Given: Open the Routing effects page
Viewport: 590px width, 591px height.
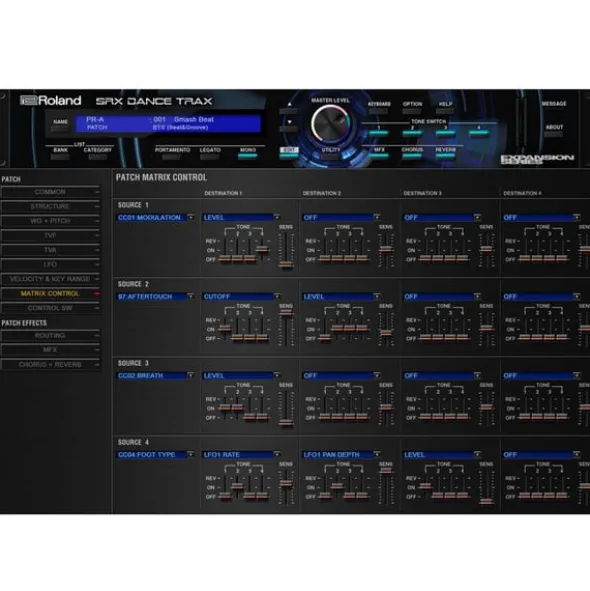Looking at the screenshot, I should click(x=50, y=335).
